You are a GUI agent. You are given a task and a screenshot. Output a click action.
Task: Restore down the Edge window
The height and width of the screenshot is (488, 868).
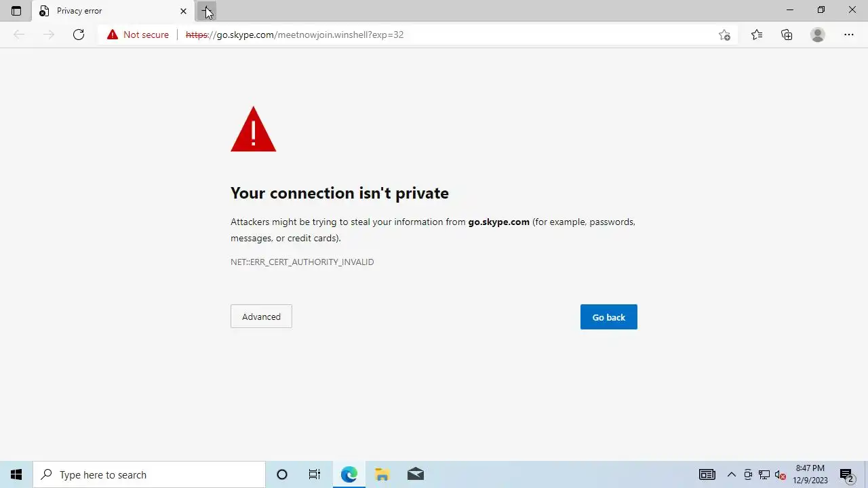(821, 10)
